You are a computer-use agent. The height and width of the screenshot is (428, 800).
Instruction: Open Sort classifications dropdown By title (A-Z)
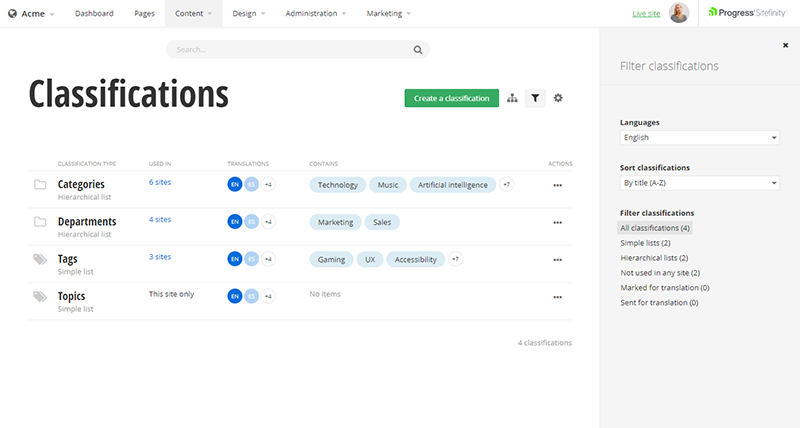[699, 183]
